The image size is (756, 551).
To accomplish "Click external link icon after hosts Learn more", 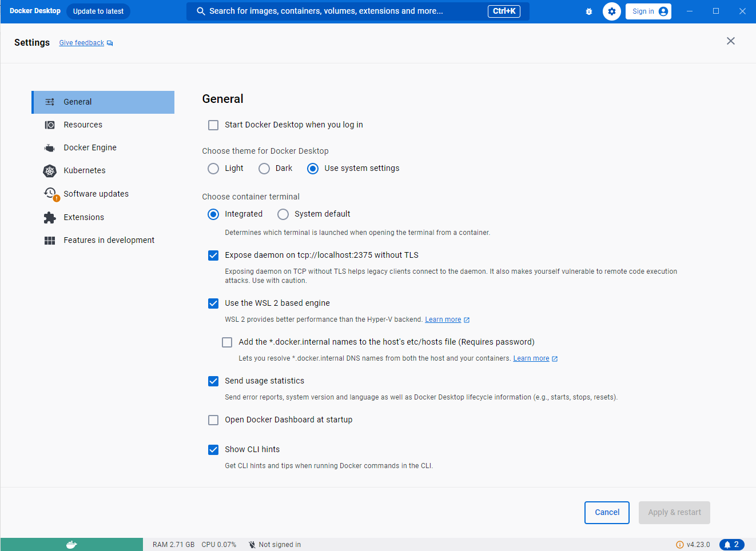I will [555, 359].
